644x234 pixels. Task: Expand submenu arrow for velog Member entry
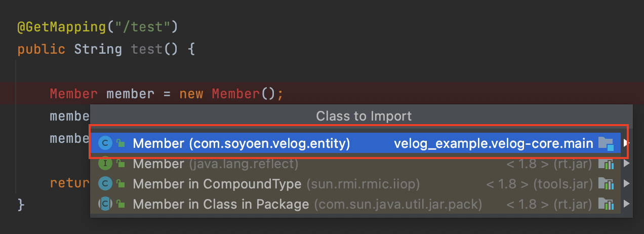(x=626, y=143)
